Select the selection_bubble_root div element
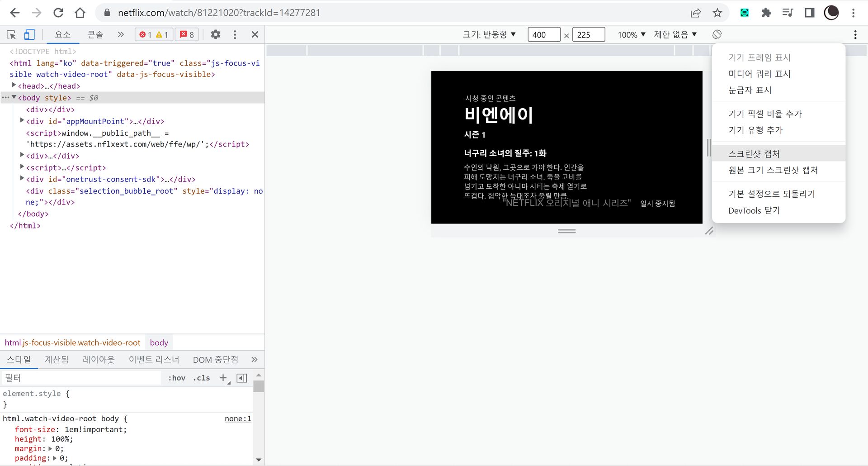 point(144,196)
